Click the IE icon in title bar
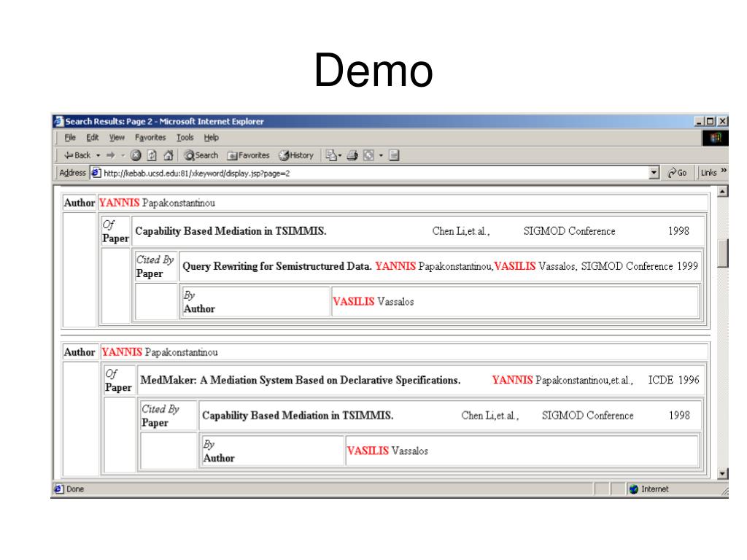The image size is (747, 560). 58,122
